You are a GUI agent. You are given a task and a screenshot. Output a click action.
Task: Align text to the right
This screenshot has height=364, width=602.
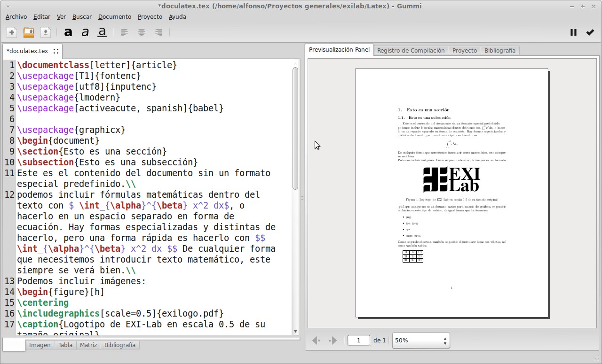[x=158, y=32]
